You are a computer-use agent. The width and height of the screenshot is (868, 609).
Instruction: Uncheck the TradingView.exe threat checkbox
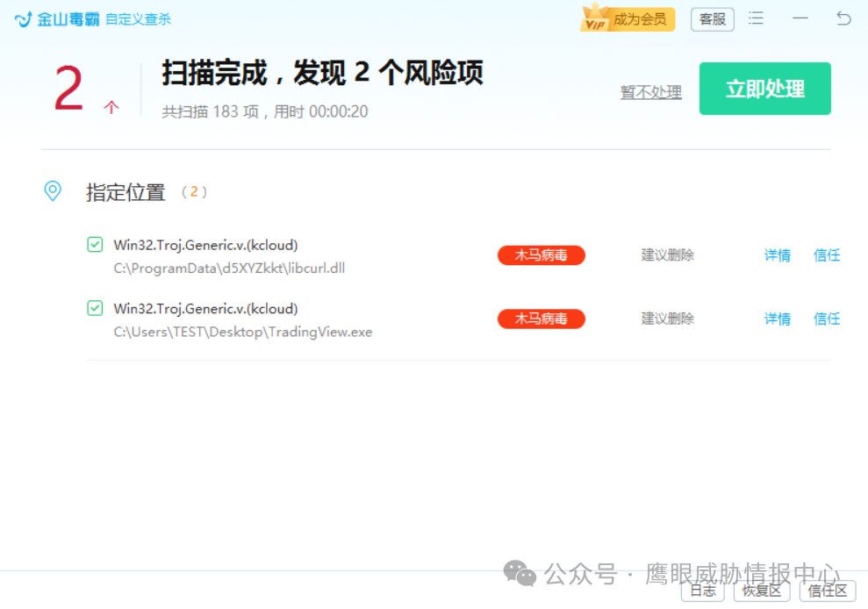[95, 308]
